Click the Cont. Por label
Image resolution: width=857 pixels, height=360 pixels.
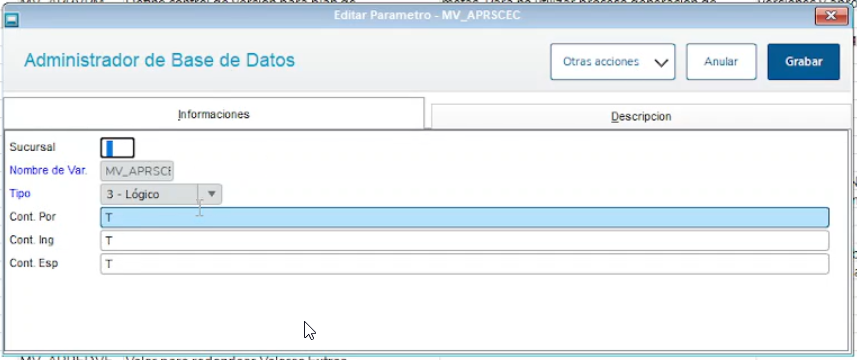pos(33,217)
